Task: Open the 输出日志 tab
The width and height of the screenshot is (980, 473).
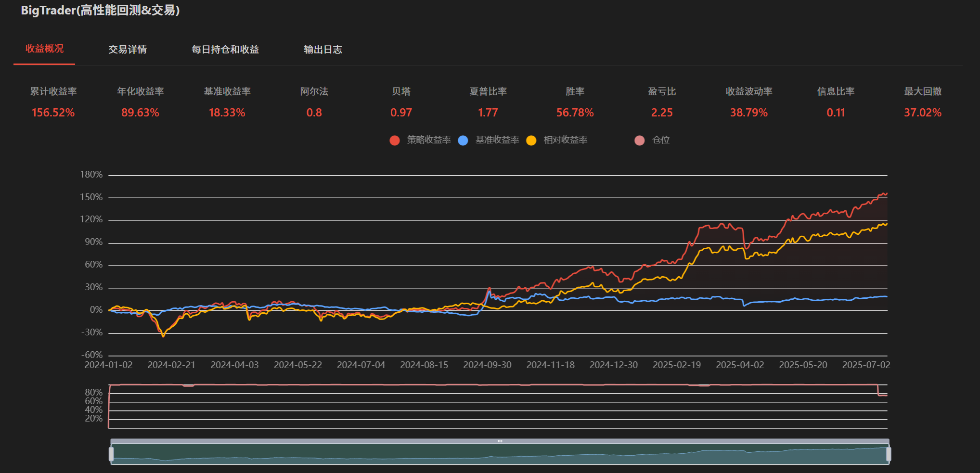Action: click(x=323, y=50)
